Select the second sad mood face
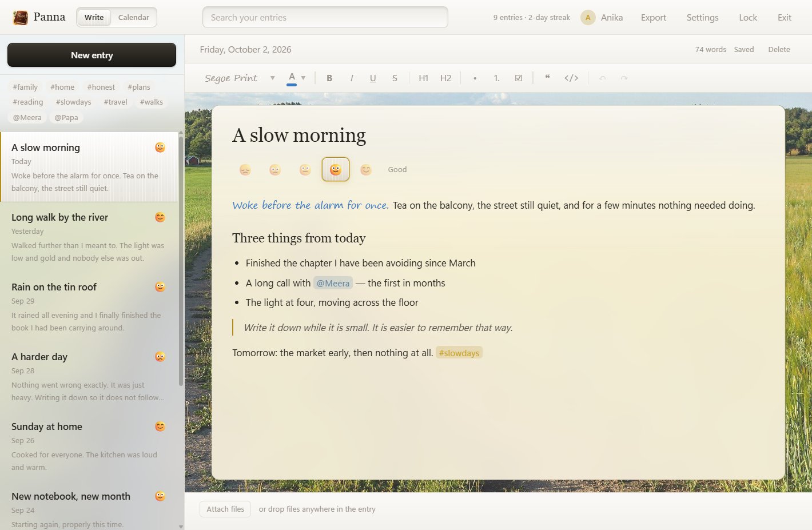Image resolution: width=812 pixels, height=530 pixels. (275, 169)
